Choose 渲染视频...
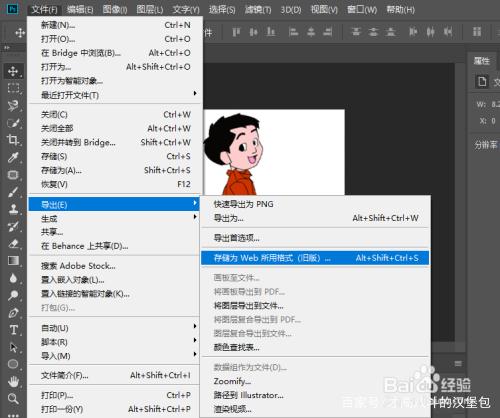500x418 pixels. (315, 409)
